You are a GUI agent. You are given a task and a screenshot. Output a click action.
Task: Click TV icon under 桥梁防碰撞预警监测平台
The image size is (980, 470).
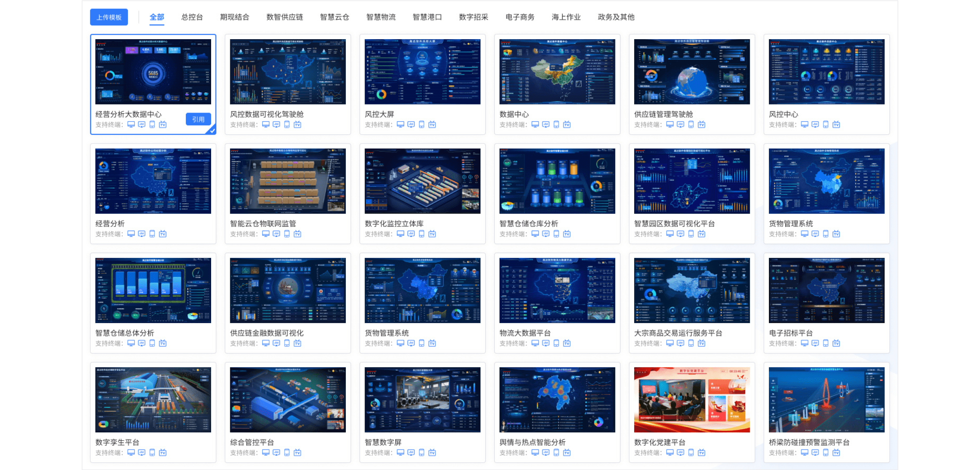click(x=836, y=452)
